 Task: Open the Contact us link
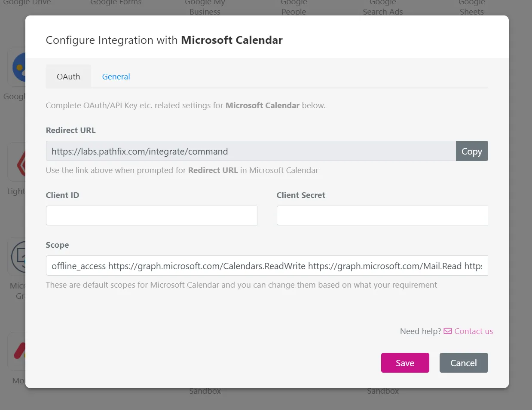click(x=474, y=331)
